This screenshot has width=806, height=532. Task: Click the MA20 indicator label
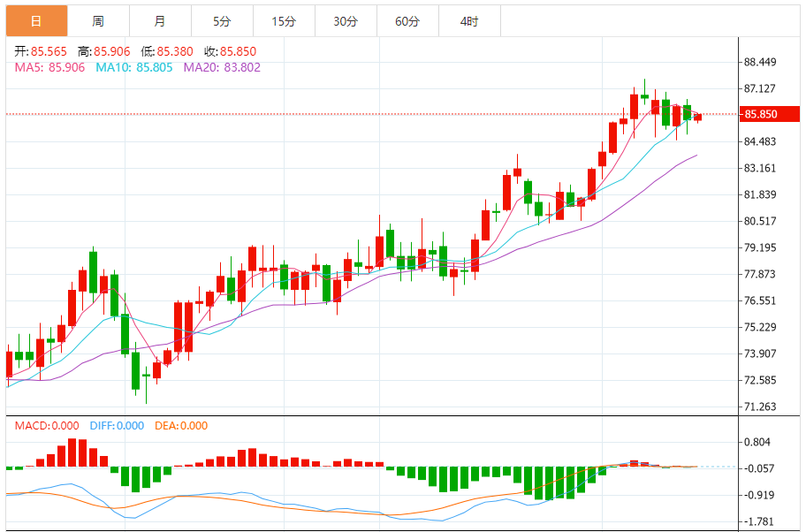tap(222, 67)
